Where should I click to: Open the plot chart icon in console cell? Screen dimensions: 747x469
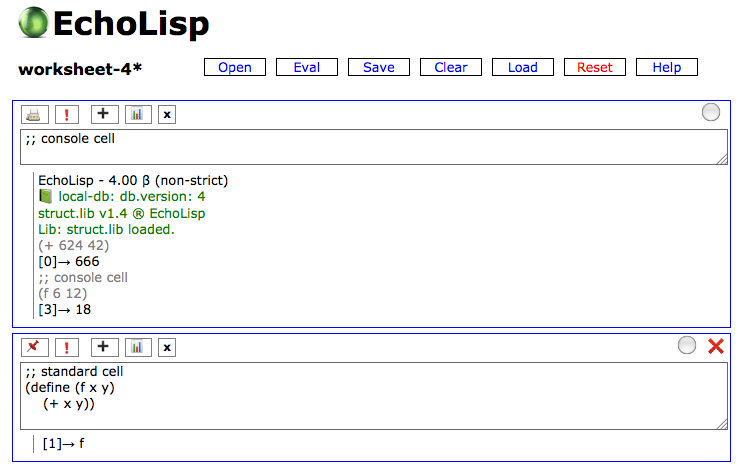(x=138, y=114)
